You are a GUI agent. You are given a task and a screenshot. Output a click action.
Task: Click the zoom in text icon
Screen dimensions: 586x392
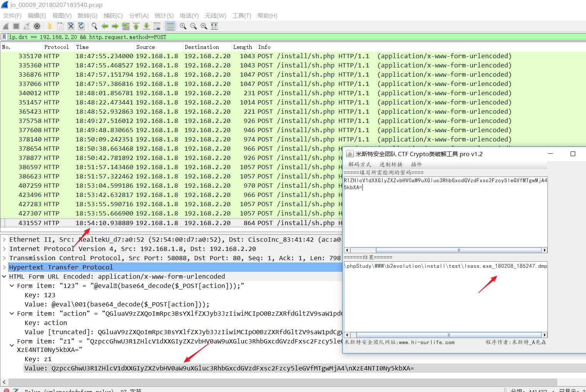[183, 26]
